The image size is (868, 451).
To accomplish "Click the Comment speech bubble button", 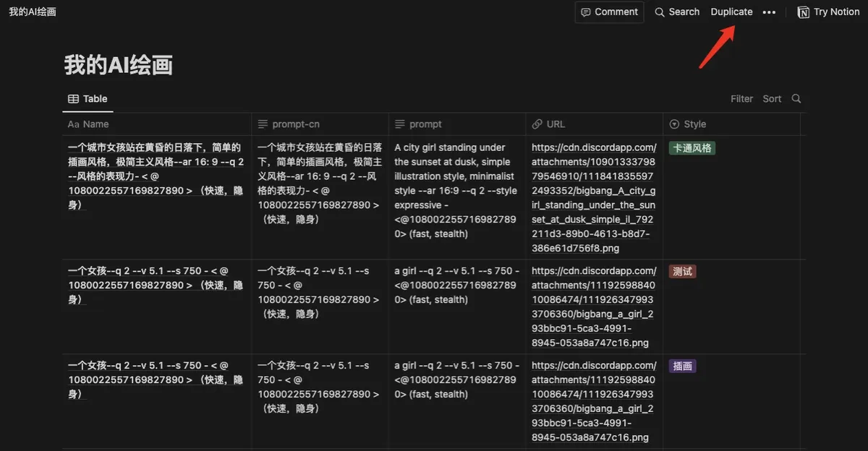I will 609,12.
